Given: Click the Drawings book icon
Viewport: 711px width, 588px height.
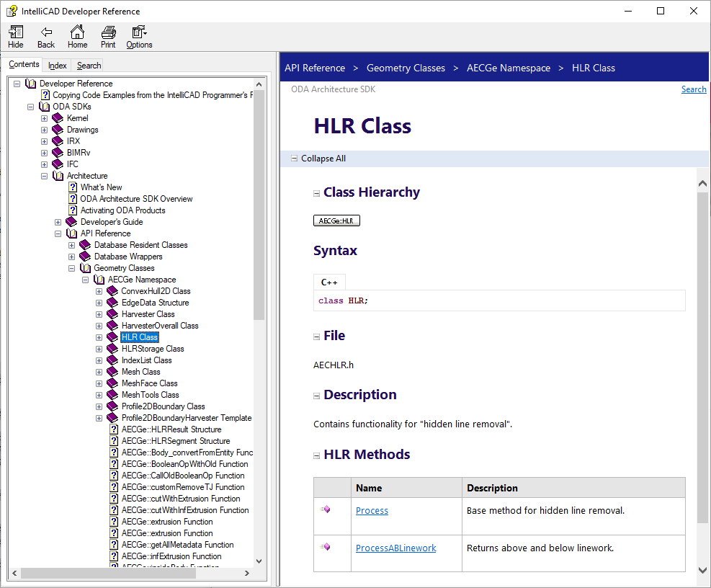Looking at the screenshot, I should 58,130.
